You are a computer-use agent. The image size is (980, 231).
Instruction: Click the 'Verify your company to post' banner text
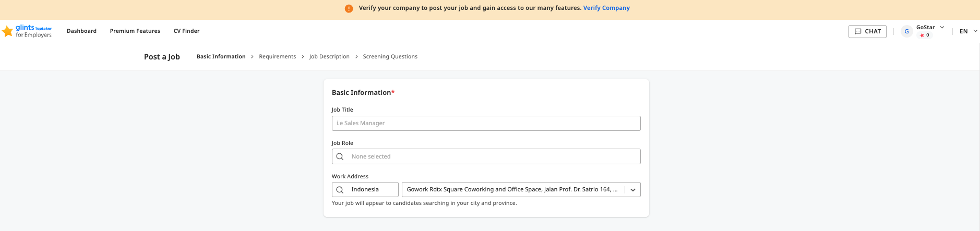470,8
